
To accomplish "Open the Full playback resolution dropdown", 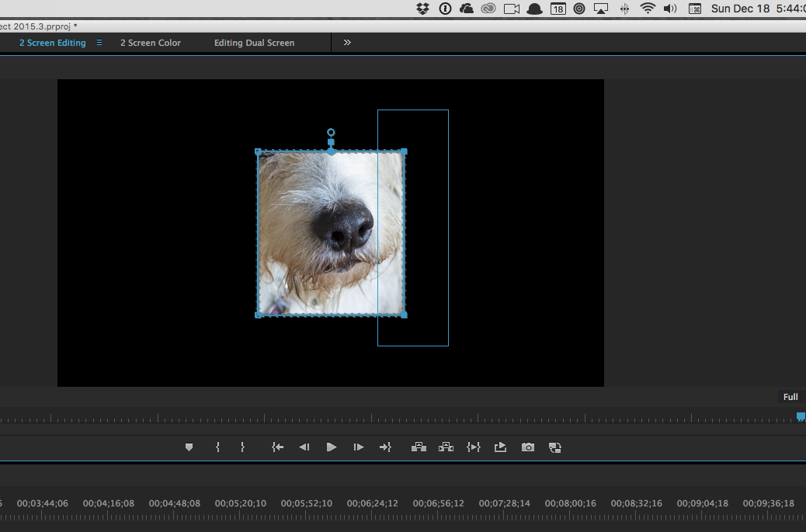I will pos(790,397).
